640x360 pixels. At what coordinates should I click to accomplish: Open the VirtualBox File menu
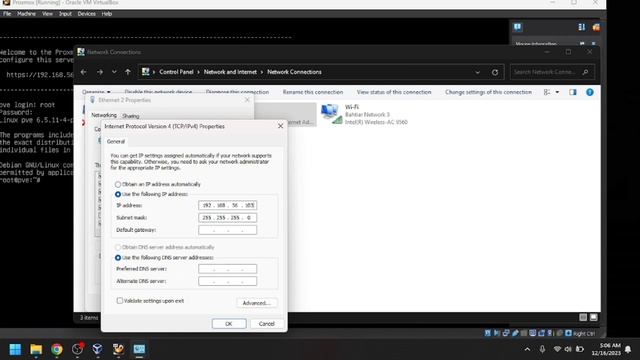(7, 14)
